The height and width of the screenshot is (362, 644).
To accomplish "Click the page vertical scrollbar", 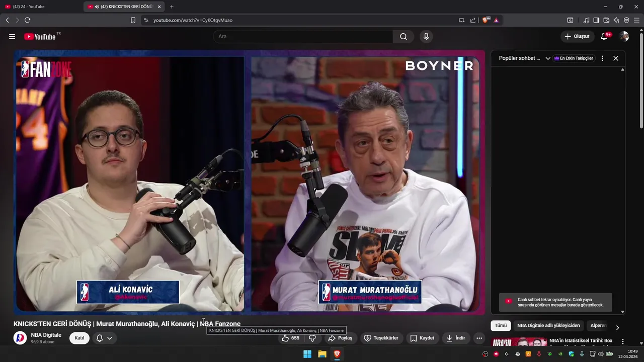I will pos(641,80).
